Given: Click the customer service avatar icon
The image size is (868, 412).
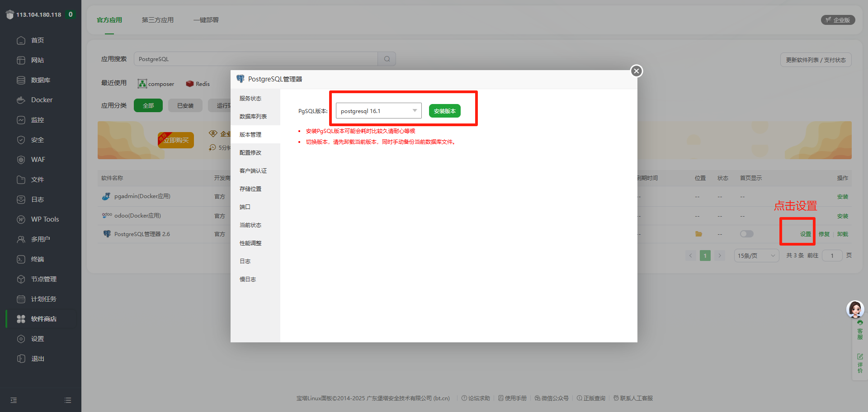Looking at the screenshot, I should click(855, 309).
